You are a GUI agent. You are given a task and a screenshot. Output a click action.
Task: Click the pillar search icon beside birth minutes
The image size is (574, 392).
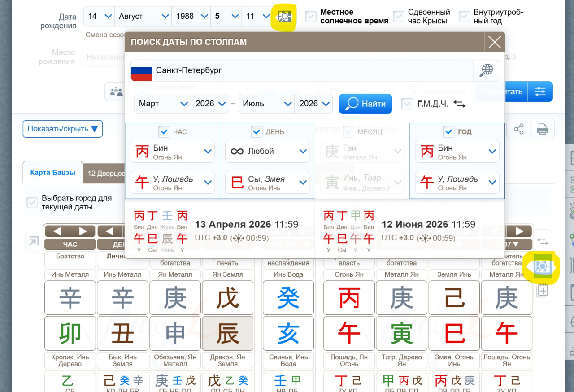[x=284, y=17]
